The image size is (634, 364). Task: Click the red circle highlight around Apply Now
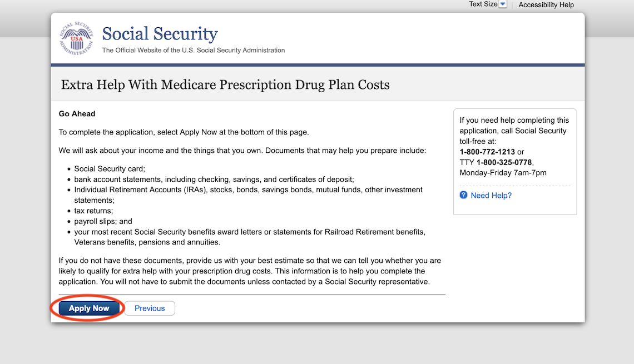click(x=88, y=307)
